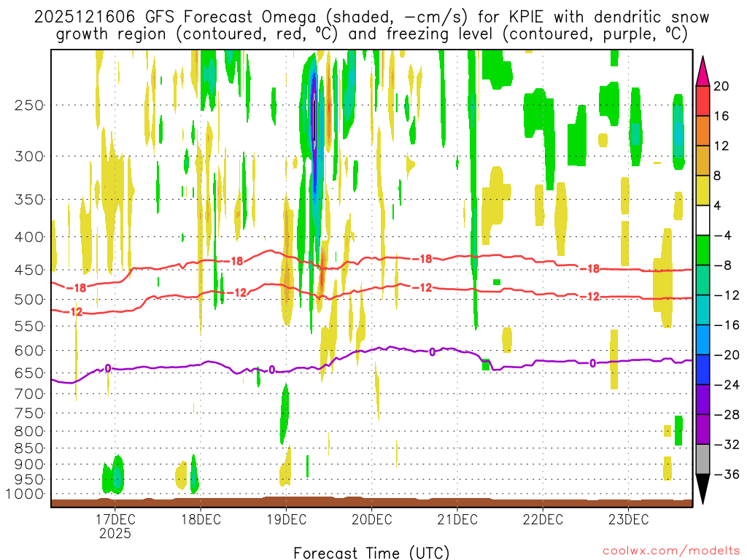The width and height of the screenshot is (747, 560).
Task: Click the gray colorbar segment between -32 and -36
Action: click(x=704, y=459)
